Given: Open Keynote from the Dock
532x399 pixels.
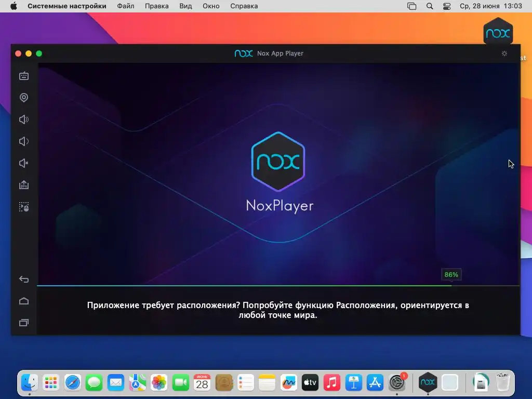Looking at the screenshot, I should pyautogui.click(x=353, y=383).
